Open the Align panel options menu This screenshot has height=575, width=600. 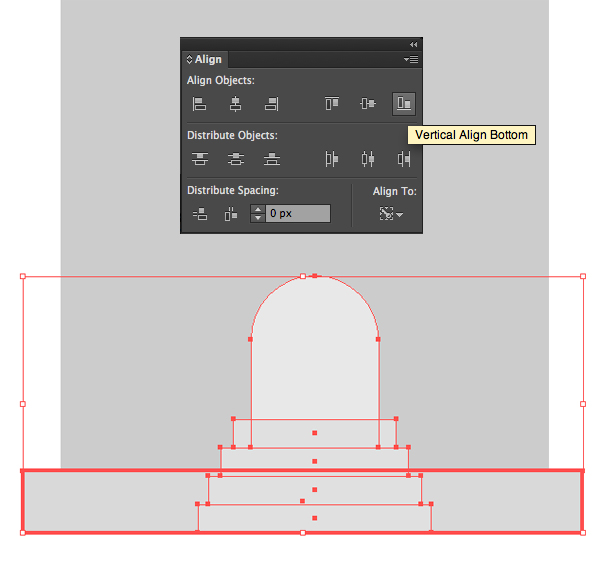(x=411, y=59)
